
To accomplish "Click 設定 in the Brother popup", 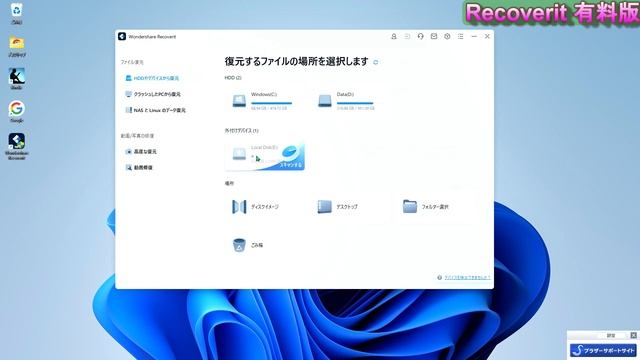I will [611, 336].
